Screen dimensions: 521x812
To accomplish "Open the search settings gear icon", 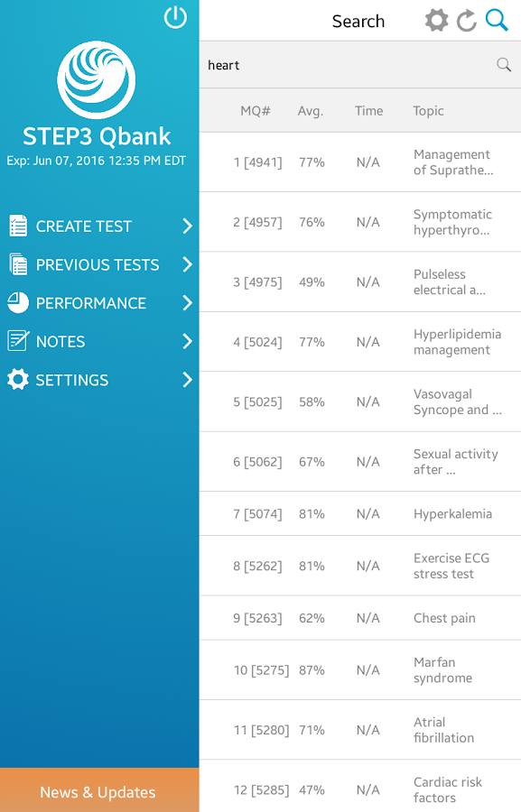I will point(436,21).
